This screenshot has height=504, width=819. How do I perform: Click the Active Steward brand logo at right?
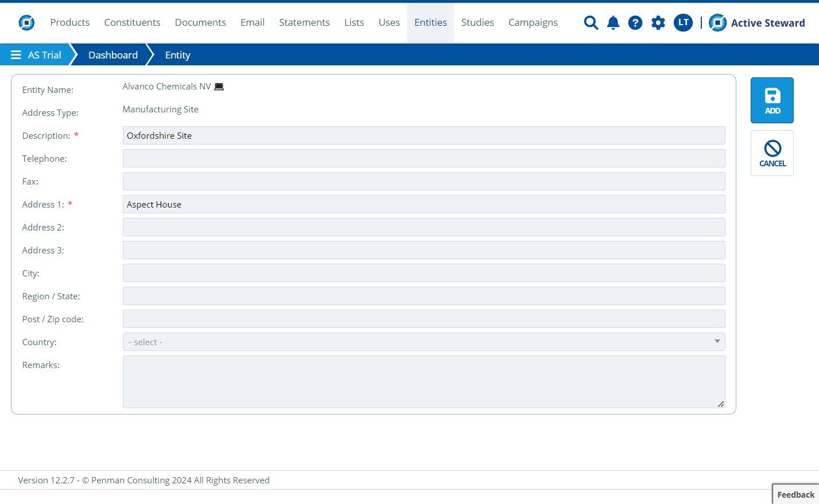click(757, 22)
